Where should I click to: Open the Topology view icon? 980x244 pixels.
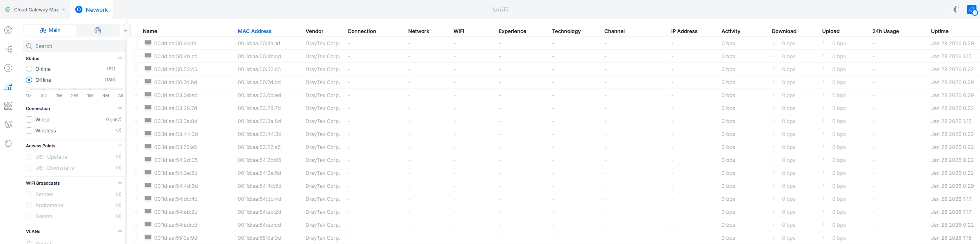8,49
